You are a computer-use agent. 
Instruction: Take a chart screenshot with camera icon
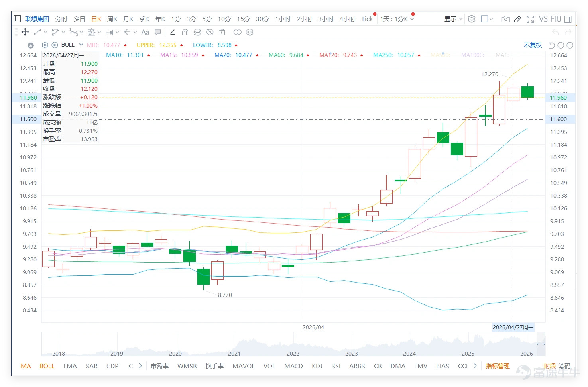505,19
